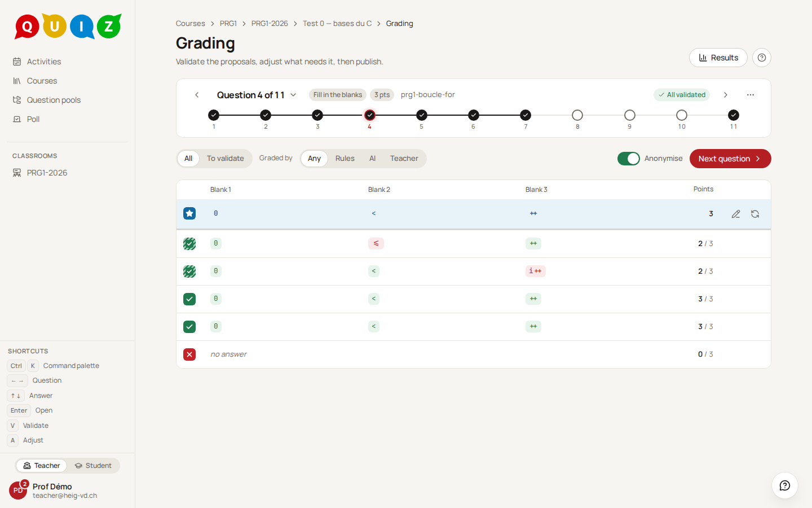Toggle the green check on the first 3/3 row

[x=189, y=299]
